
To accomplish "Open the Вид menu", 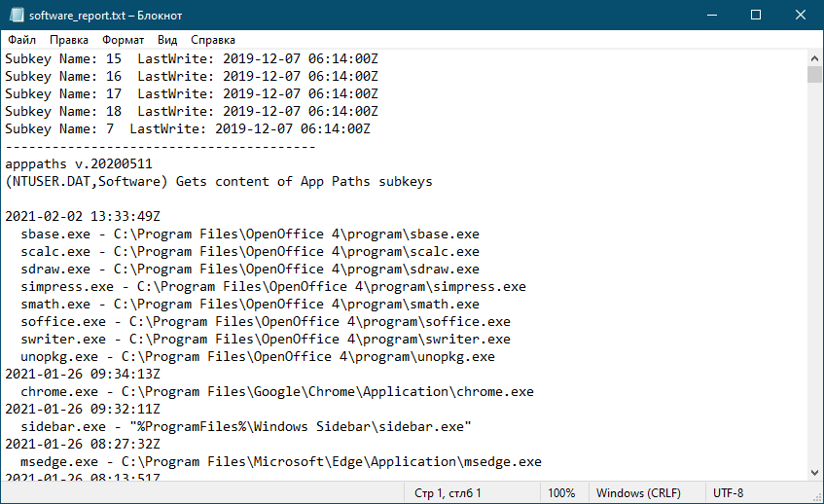I will [x=167, y=40].
